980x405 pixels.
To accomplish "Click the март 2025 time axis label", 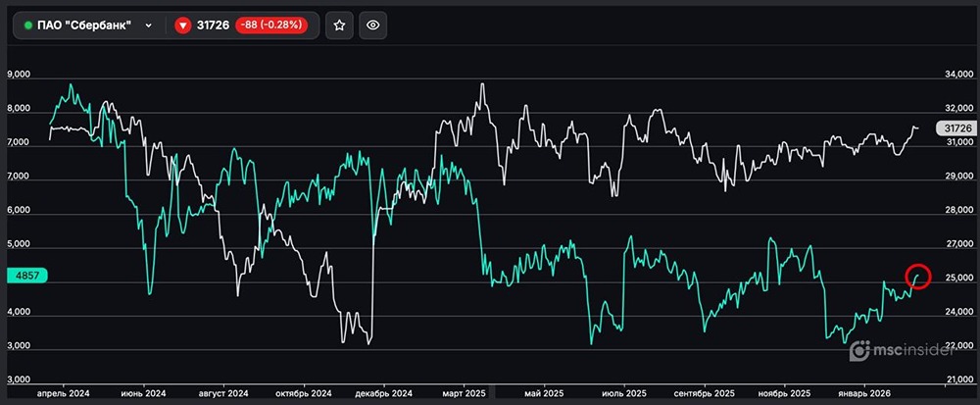I will click(462, 392).
